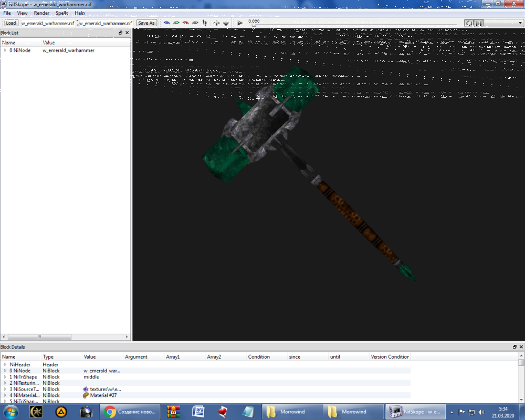
Task: Click the Name column header in Block Details
Action: tap(21, 356)
